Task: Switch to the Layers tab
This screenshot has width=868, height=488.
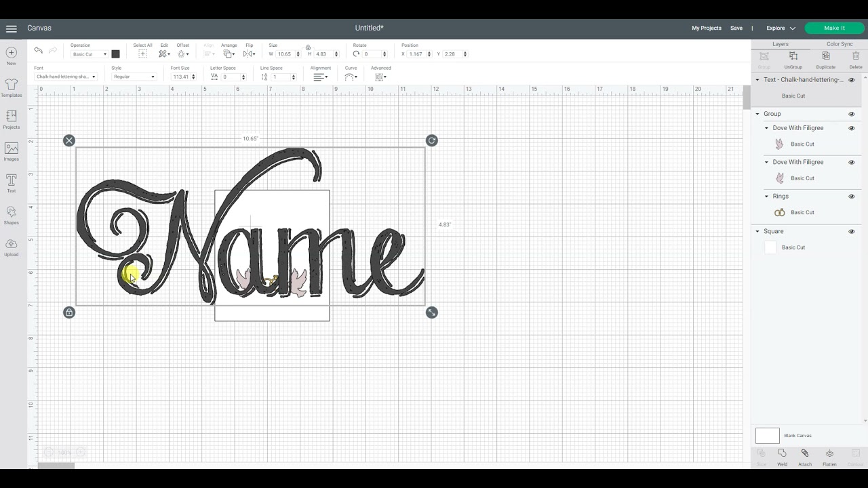Action: (x=781, y=44)
